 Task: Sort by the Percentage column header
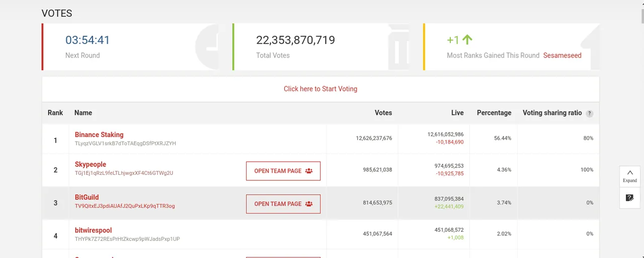pyautogui.click(x=494, y=113)
